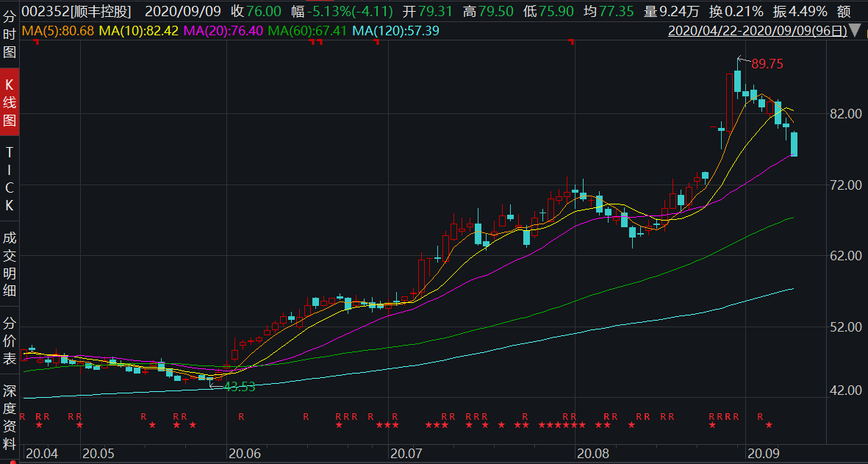Click the average price 均77.35
Screen dimensions: 868x464
click(x=609, y=11)
